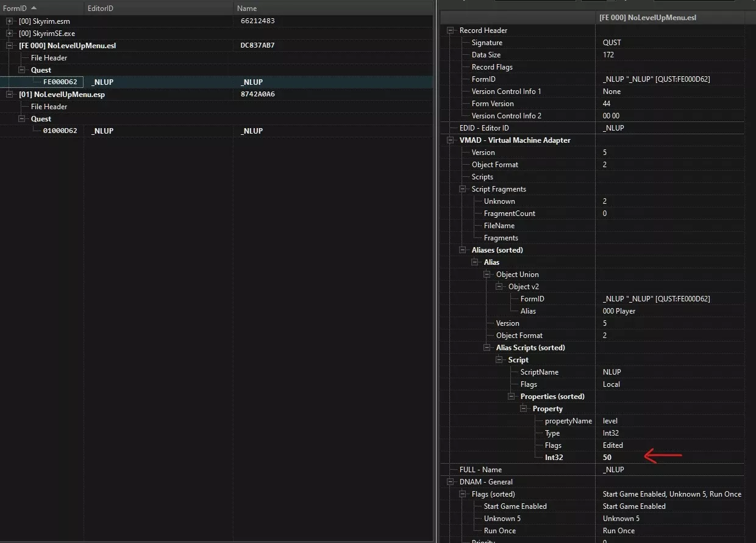
Task: Collapse VMAD - Virtual Machine Adapter
Action: tap(451, 140)
